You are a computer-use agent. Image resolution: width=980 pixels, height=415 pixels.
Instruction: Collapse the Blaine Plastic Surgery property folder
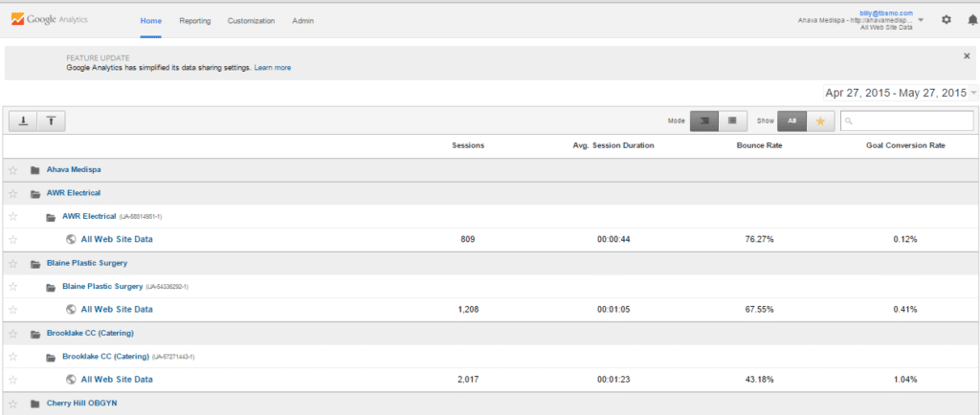[51, 287]
